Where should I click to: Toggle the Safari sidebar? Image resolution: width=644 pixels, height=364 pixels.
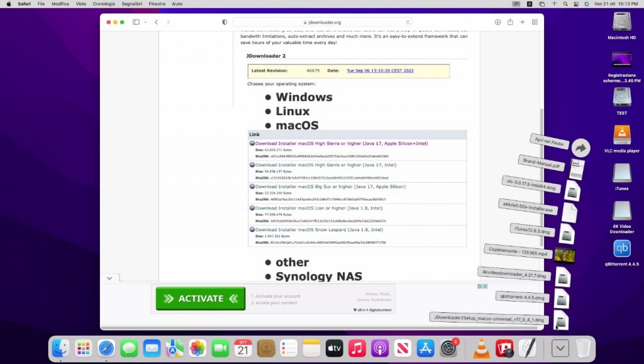(136, 22)
